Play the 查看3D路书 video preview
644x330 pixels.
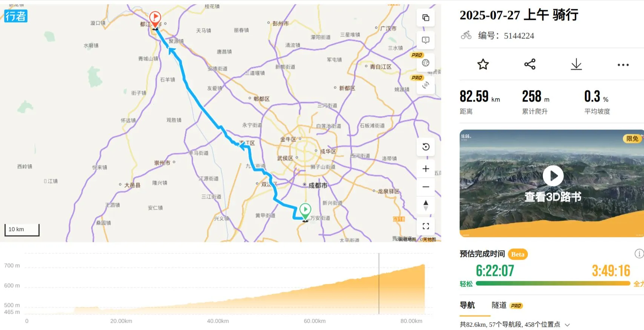[553, 176]
